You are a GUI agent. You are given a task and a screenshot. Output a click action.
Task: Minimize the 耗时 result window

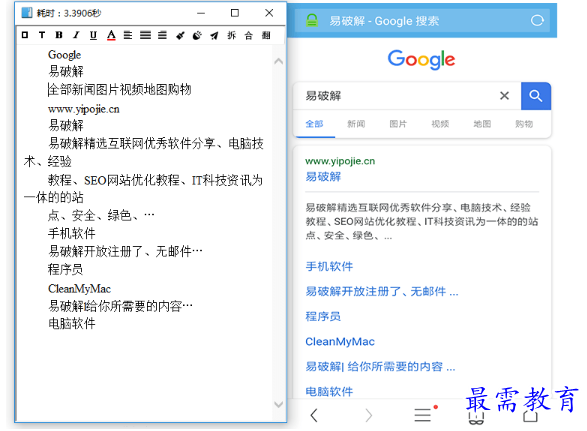pos(201,13)
